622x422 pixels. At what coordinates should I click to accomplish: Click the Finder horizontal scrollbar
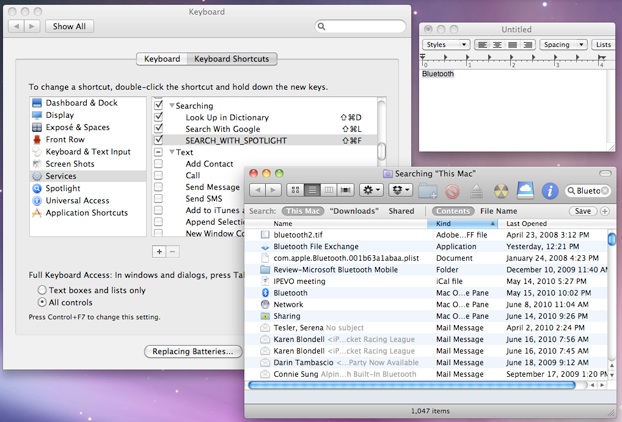pos(411,385)
